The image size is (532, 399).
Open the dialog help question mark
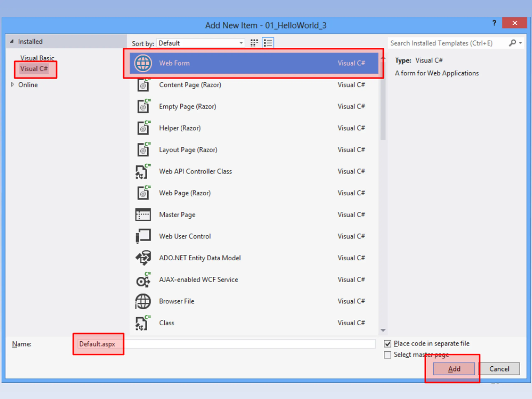[494, 23]
